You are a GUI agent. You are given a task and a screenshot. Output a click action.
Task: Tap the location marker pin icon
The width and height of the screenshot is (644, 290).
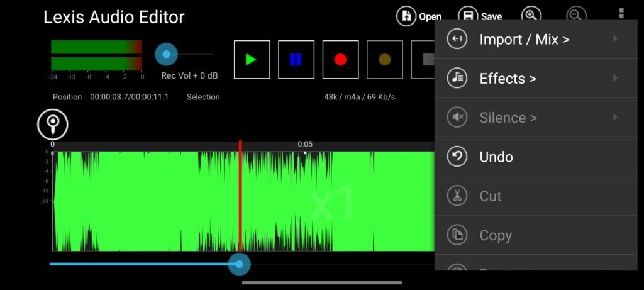(53, 124)
